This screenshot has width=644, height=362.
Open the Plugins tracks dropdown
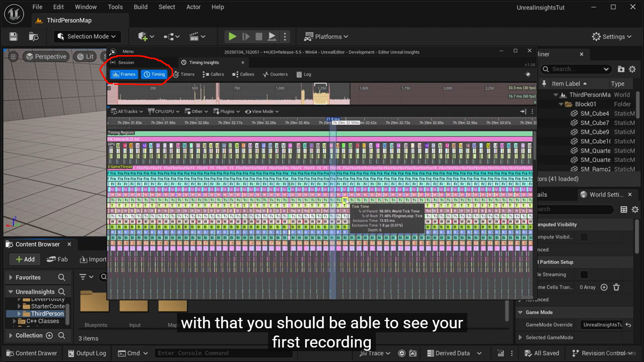click(226, 112)
